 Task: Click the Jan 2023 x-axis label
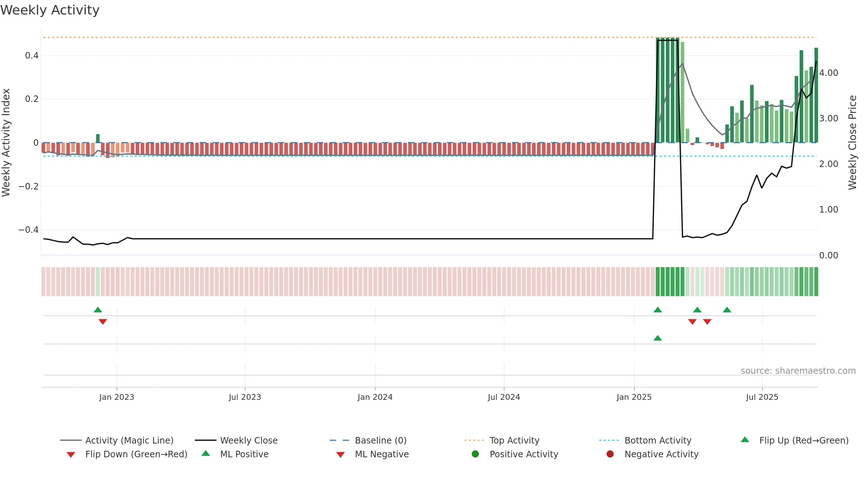click(x=117, y=397)
